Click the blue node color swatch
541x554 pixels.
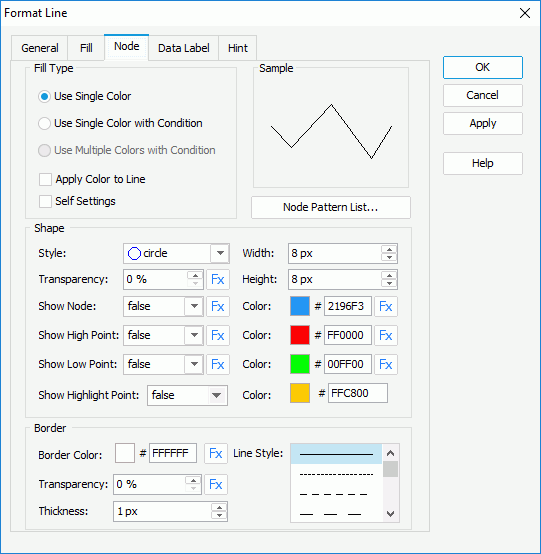(x=300, y=306)
